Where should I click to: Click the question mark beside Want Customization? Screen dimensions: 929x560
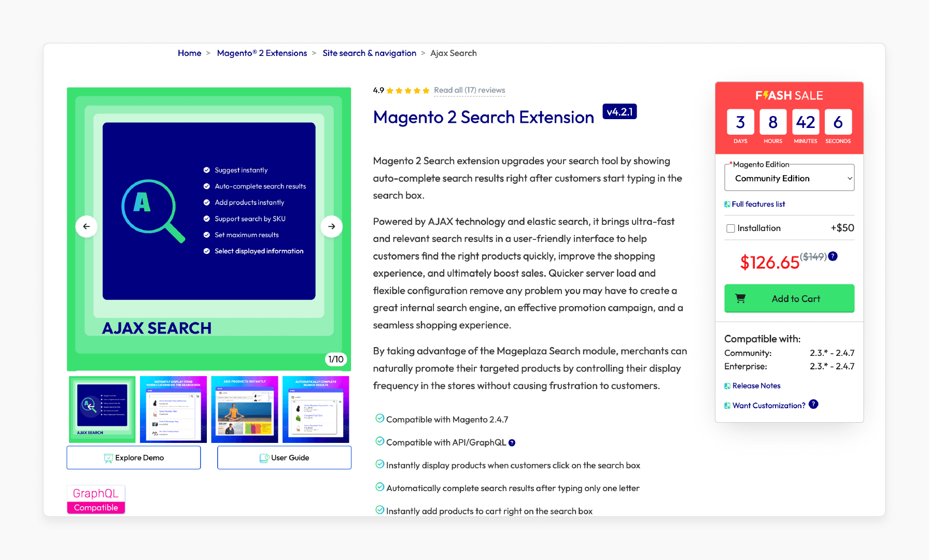tap(813, 405)
